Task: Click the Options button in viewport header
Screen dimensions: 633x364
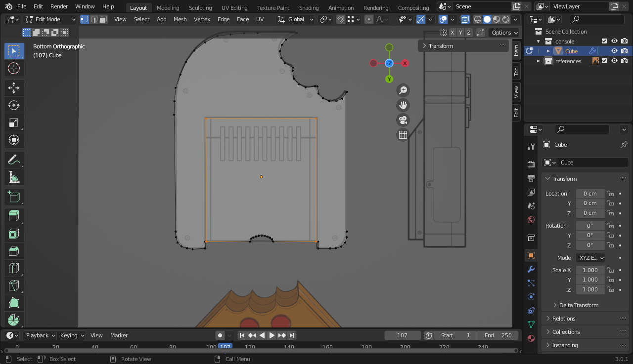Action: 504,33
